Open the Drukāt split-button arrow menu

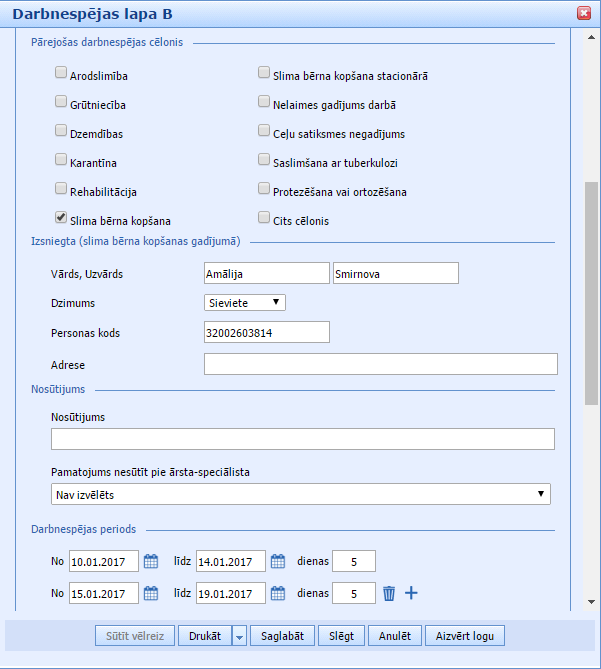[x=239, y=635]
